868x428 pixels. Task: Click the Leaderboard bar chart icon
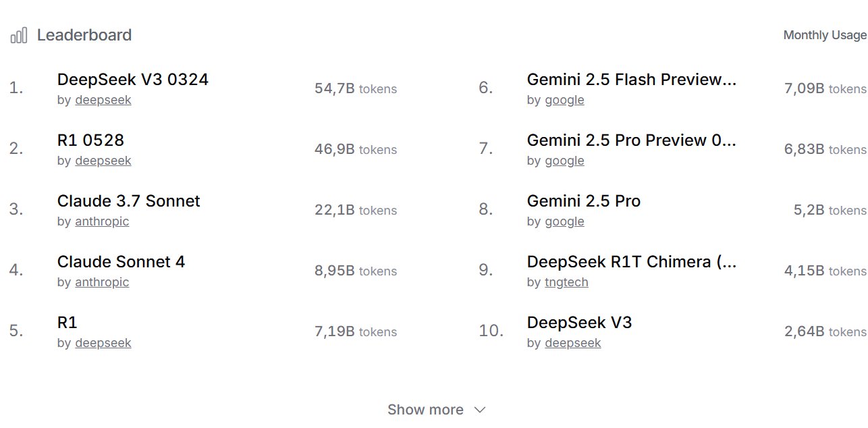pyautogui.click(x=19, y=36)
